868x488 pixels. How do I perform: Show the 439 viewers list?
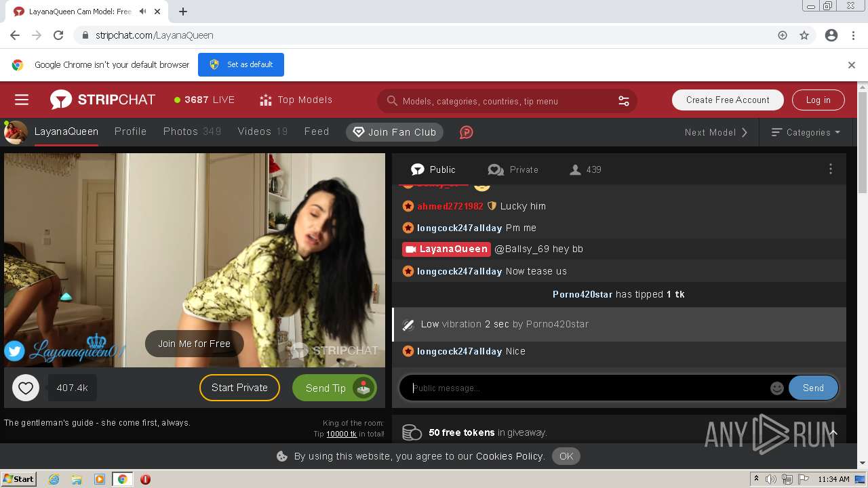(x=585, y=169)
